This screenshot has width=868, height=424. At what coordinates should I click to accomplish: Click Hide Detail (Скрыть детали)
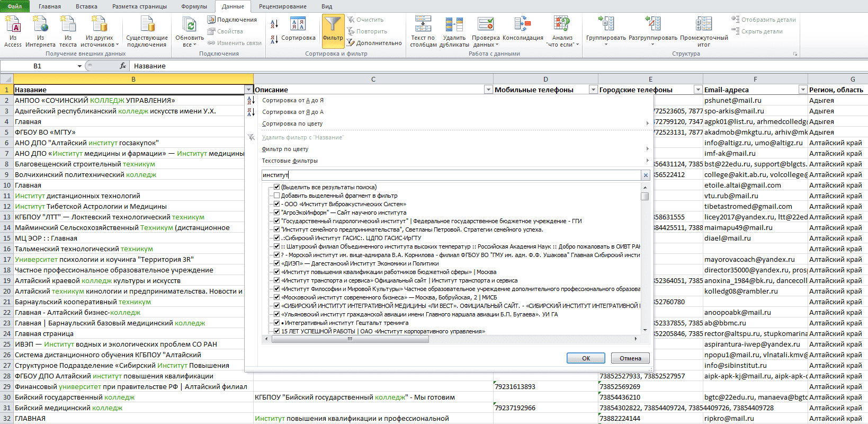click(x=757, y=31)
